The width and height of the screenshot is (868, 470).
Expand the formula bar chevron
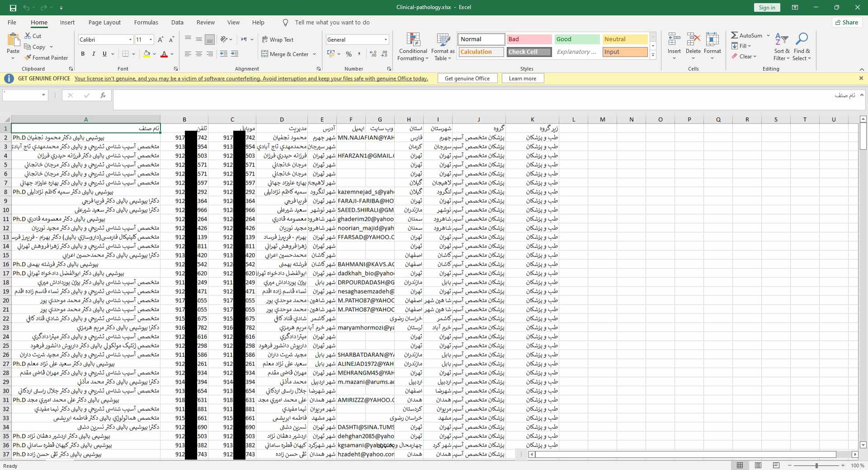pos(862,95)
